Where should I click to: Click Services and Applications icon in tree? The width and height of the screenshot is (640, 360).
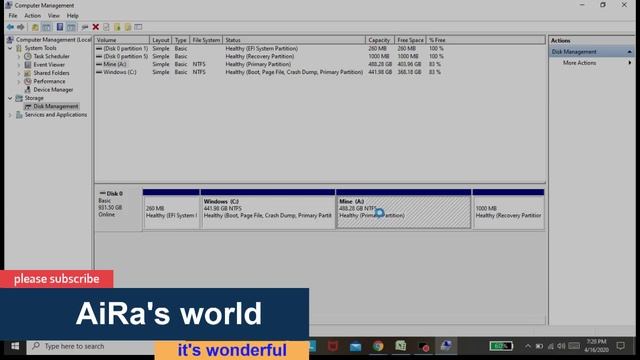pos(19,115)
